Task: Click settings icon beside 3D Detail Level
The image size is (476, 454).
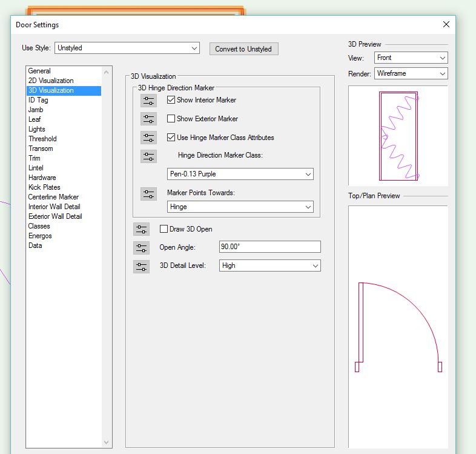Action: (141, 267)
